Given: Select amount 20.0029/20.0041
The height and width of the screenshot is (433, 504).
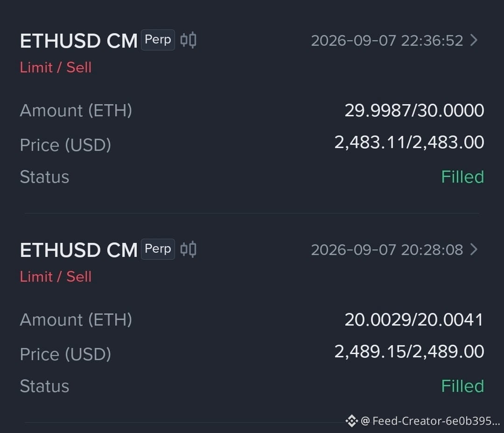Looking at the screenshot, I should [414, 319].
